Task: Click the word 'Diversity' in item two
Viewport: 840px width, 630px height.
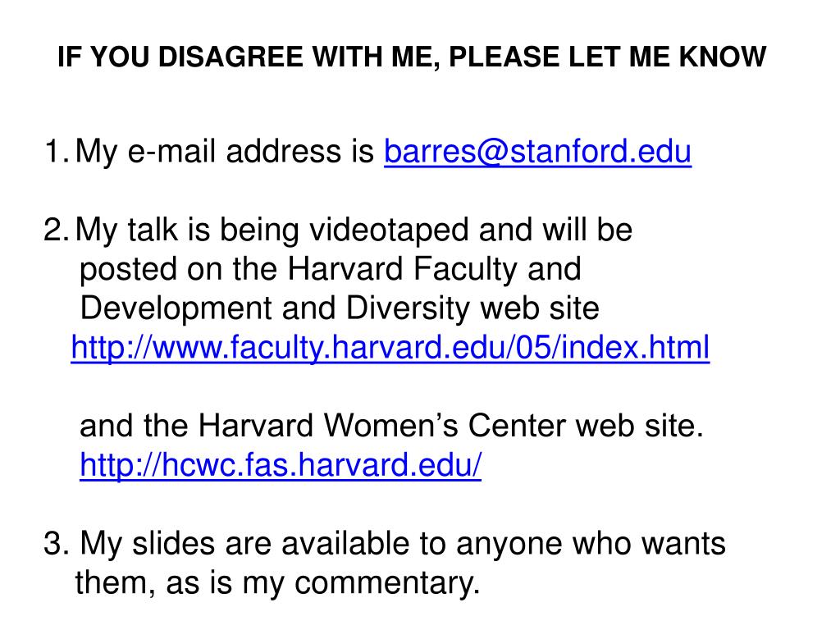Action: click(408, 309)
